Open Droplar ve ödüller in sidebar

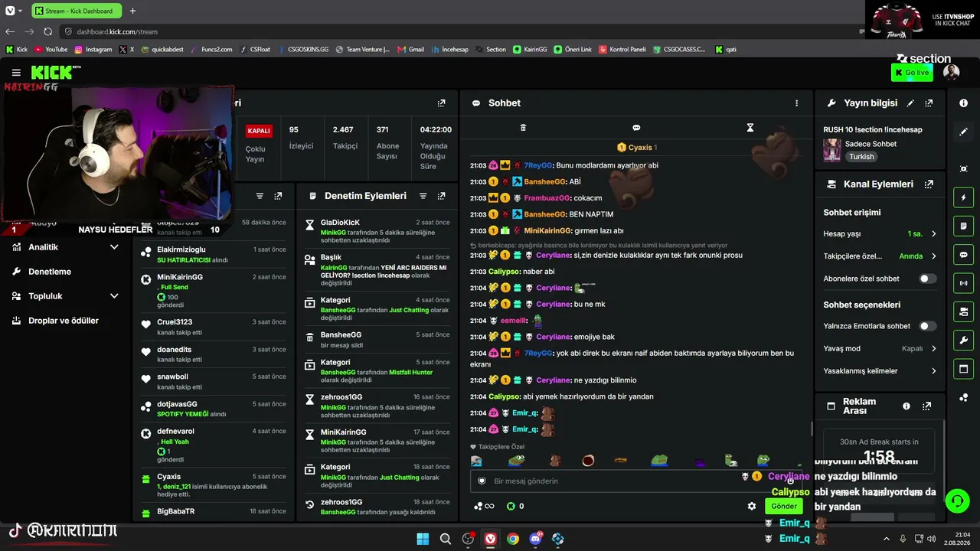point(65,321)
